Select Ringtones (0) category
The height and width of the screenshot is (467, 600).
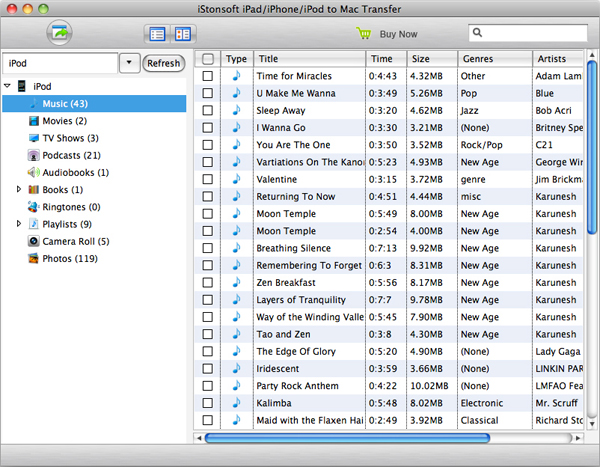[72, 207]
